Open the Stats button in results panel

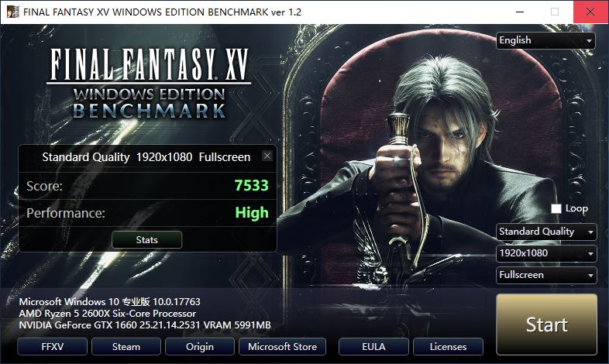pos(146,240)
